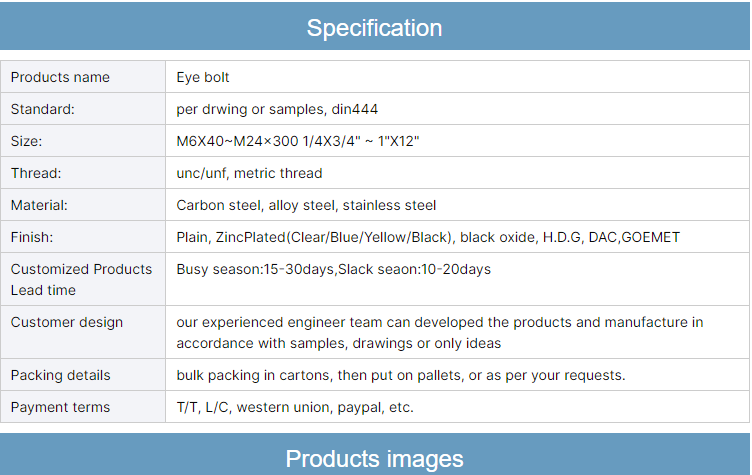The image size is (752, 475).
Task: Select the Eye bolt product name text
Action: [x=203, y=77]
